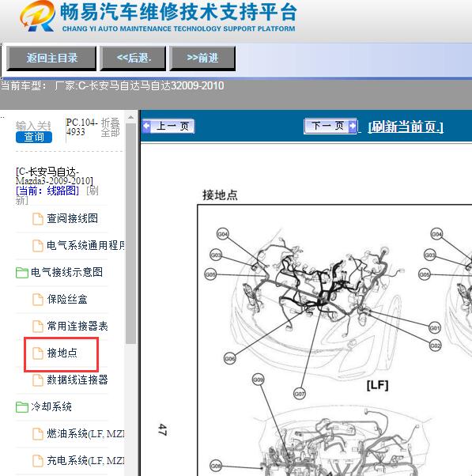
Task: Open the 电气系统通用程序 tree item
Action: [85, 245]
